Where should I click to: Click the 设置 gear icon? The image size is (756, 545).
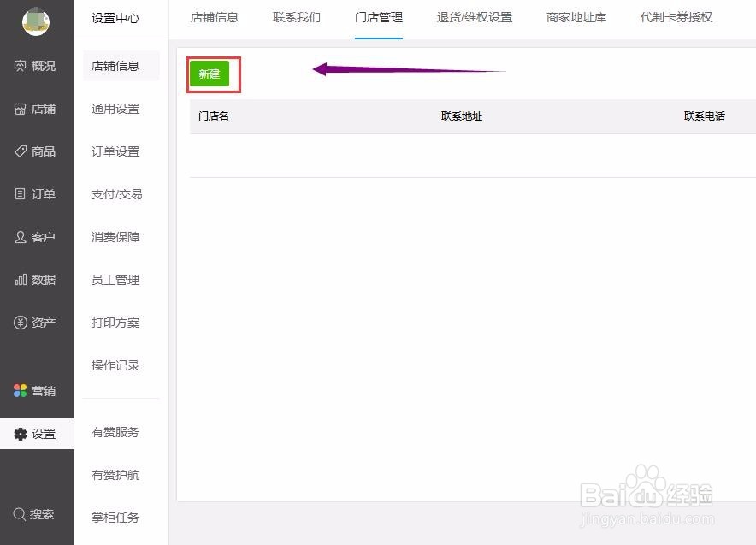click(x=21, y=434)
